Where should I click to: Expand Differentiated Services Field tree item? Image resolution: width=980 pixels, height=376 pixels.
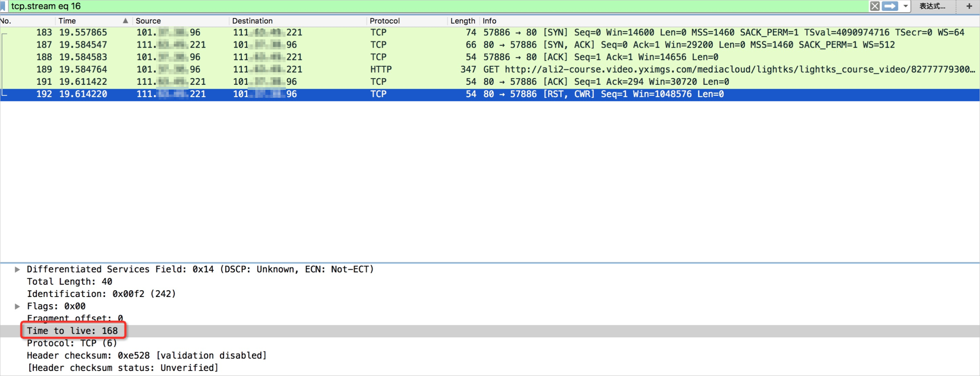17,270
